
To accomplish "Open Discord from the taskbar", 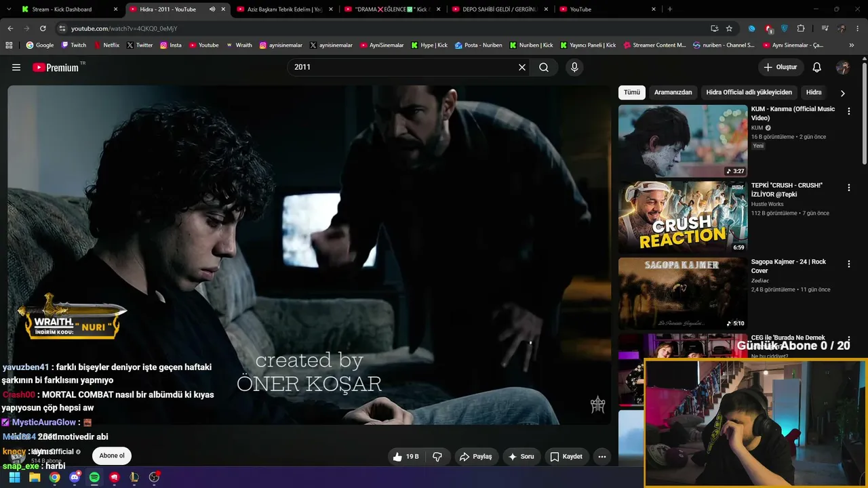I will (x=75, y=477).
